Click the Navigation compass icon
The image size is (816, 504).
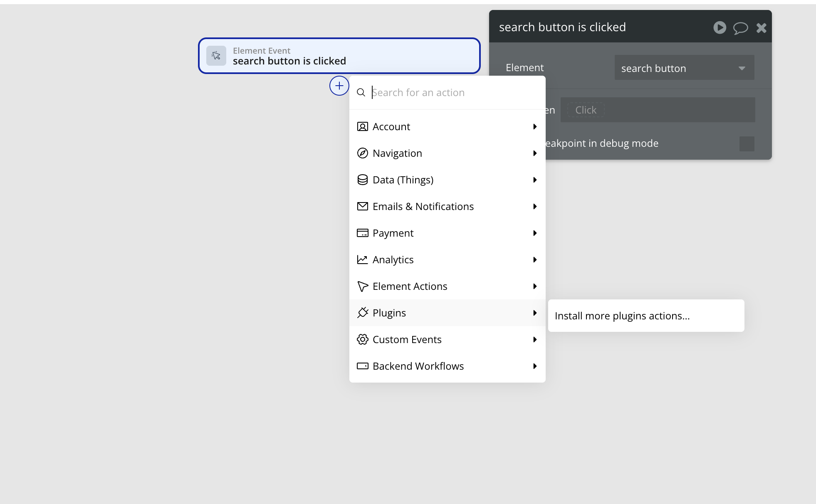pos(363,153)
